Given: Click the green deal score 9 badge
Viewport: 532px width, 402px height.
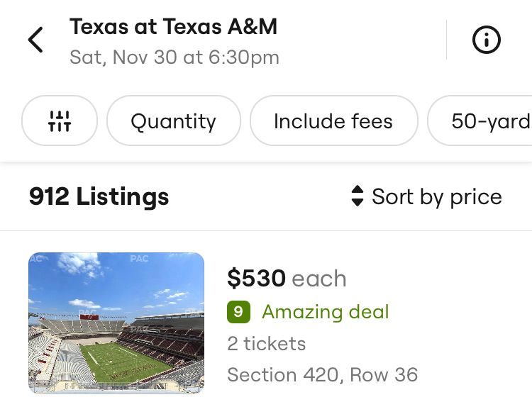Looking at the screenshot, I should click(238, 312).
